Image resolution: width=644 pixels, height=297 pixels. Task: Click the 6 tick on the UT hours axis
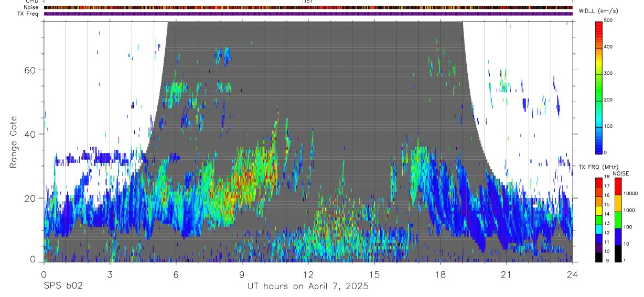pos(176,274)
